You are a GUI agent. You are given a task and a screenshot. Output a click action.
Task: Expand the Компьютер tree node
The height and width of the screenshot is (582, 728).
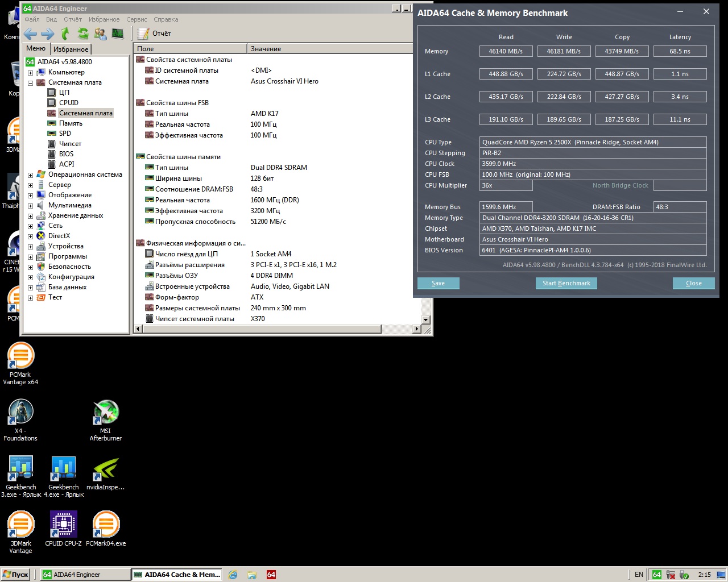(30, 73)
